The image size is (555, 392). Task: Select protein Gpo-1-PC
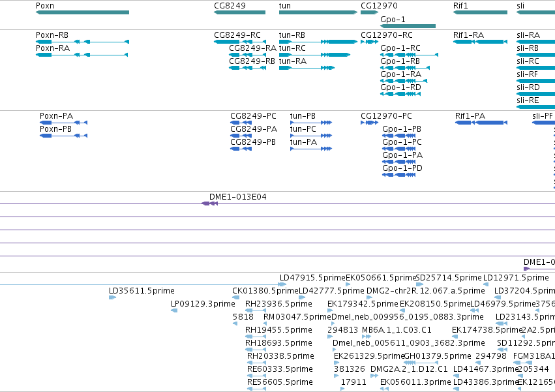click(402, 142)
